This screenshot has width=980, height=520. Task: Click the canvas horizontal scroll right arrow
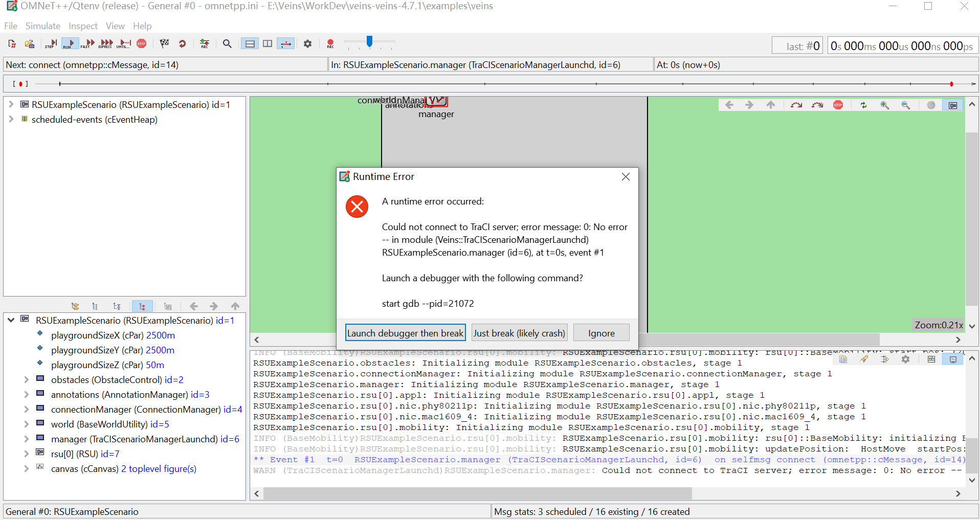(958, 340)
